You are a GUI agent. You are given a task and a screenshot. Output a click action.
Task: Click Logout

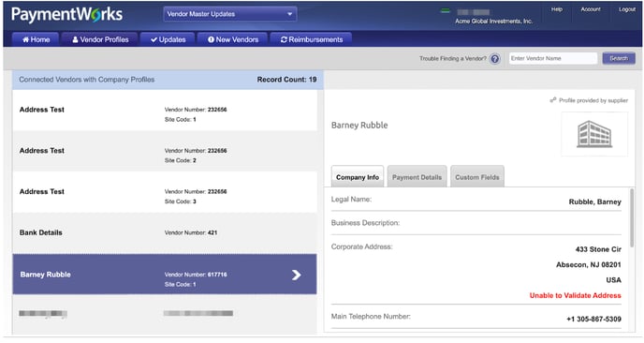[627, 9]
